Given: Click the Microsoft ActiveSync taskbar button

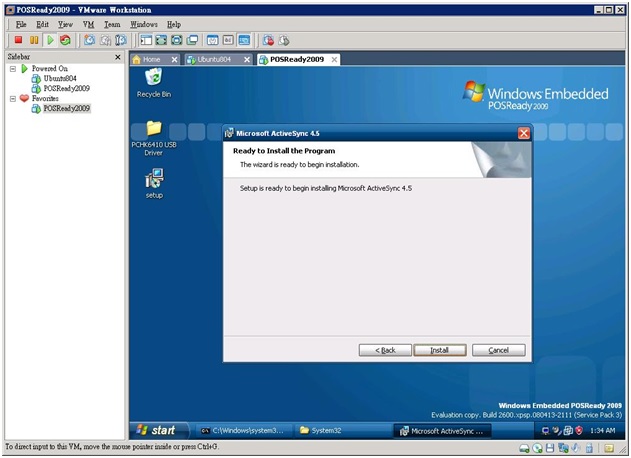Looking at the screenshot, I should click(x=442, y=431).
